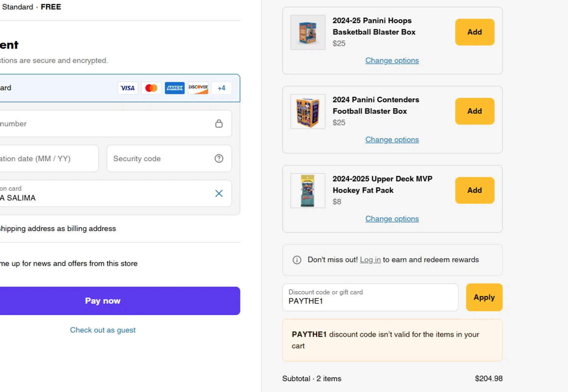Click the Standard · FREE shipping text
Image resolution: width=568 pixels, height=392 pixels.
coord(31,7)
